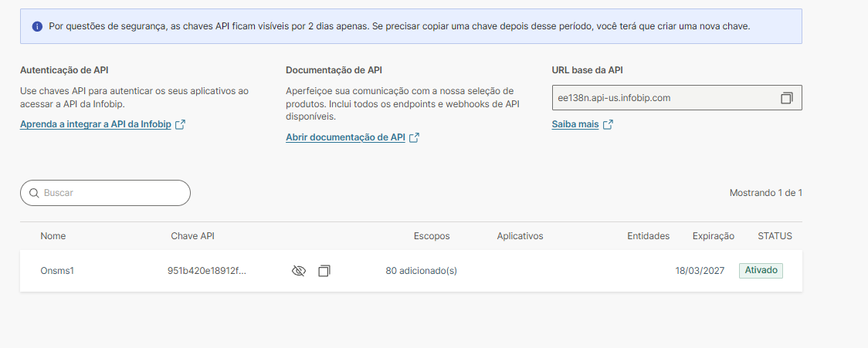
Task: Click external-link icon next to Saiba mais
Action: [x=608, y=125]
